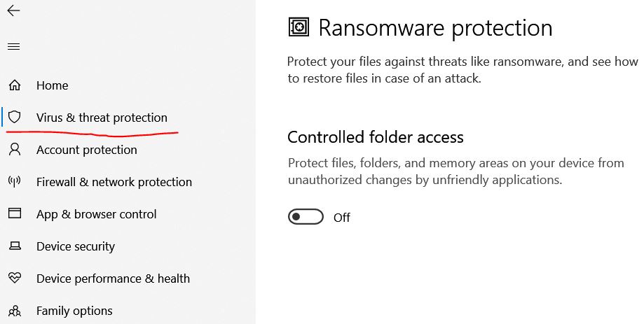644x324 pixels.
Task: Select Family options label
Action: tap(74, 311)
